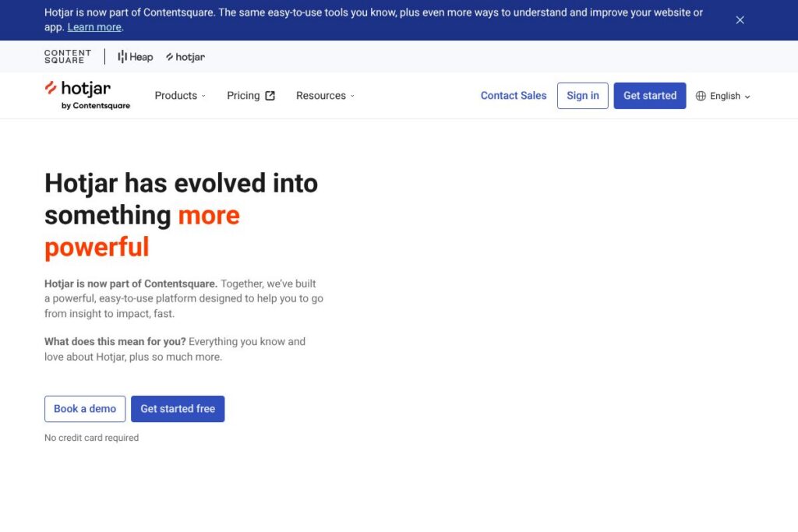Expand the chevron next to Products

pyautogui.click(x=203, y=96)
